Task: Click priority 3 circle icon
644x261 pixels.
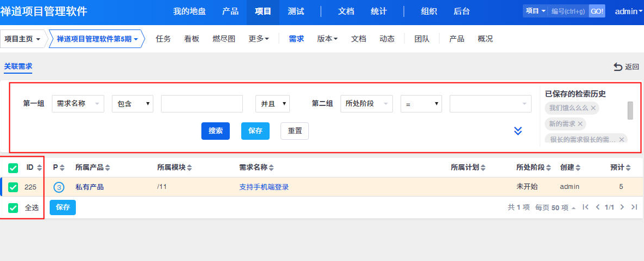Action: click(59, 187)
